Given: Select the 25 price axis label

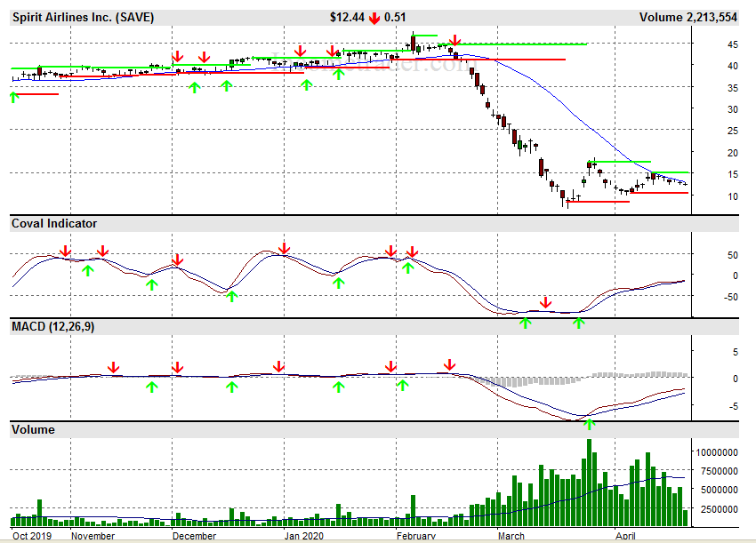Looking at the screenshot, I should point(733,131).
